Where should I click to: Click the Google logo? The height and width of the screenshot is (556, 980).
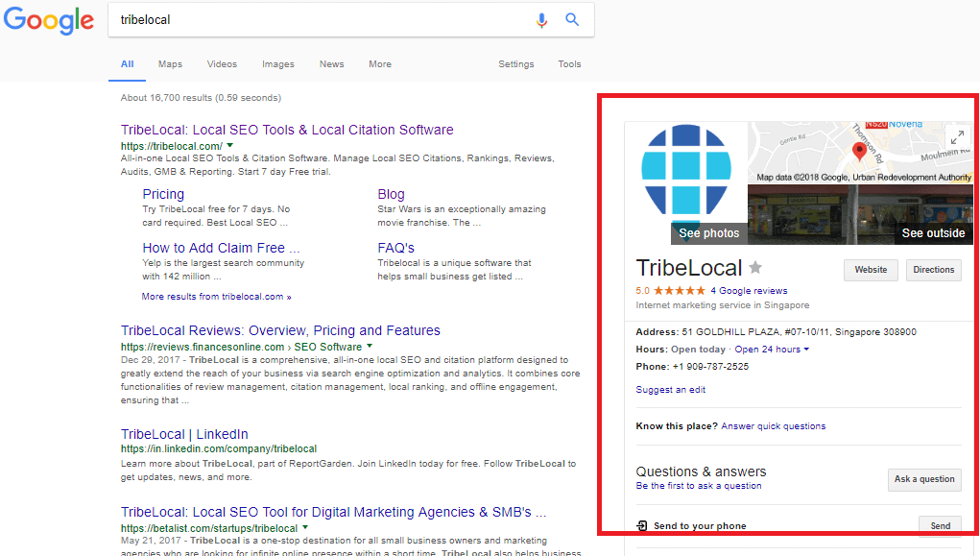point(49,20)
